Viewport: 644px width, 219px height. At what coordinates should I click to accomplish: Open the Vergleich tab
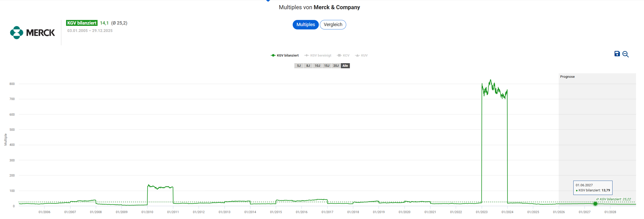pos(333,25)
